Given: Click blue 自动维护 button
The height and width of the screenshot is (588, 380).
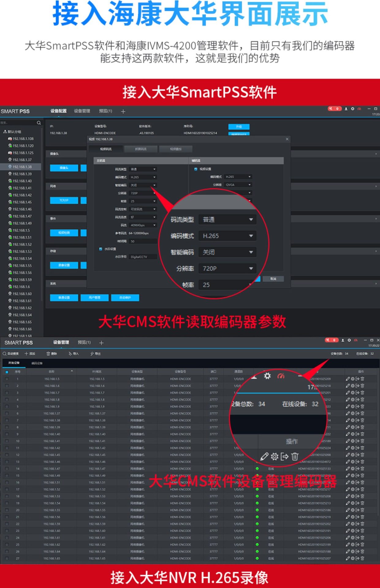Looking at the screenshot, I should pos(125,298).
